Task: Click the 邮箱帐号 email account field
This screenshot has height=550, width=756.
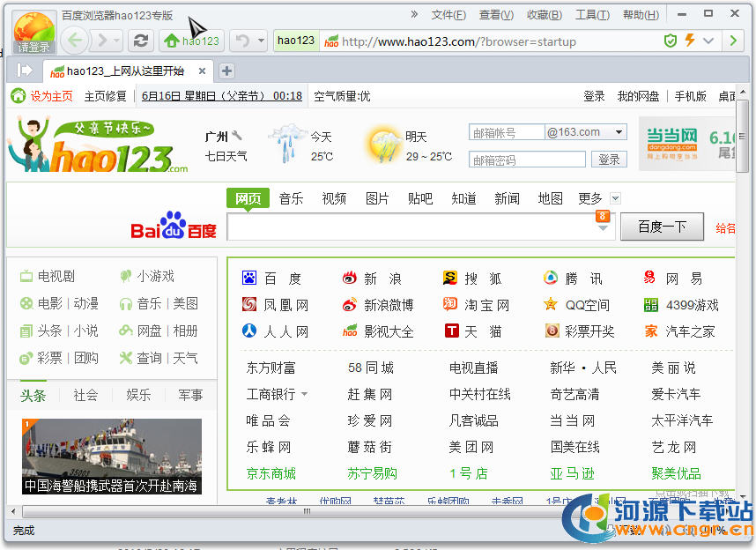Action: (x=506, y=133)
